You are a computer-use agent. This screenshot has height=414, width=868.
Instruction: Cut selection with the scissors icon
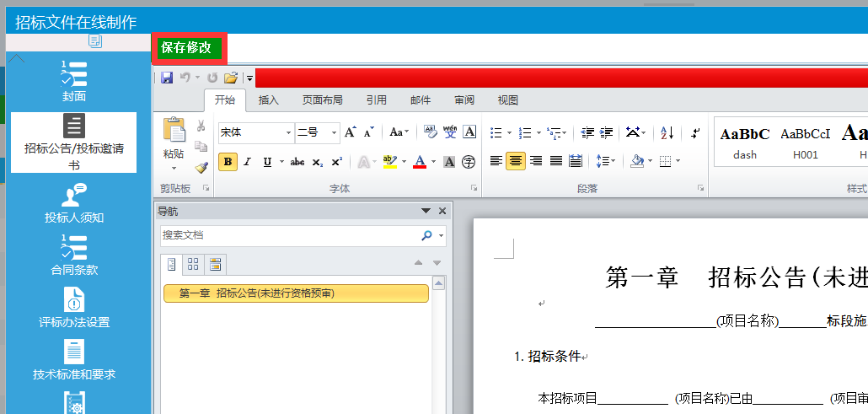(201, 126)
